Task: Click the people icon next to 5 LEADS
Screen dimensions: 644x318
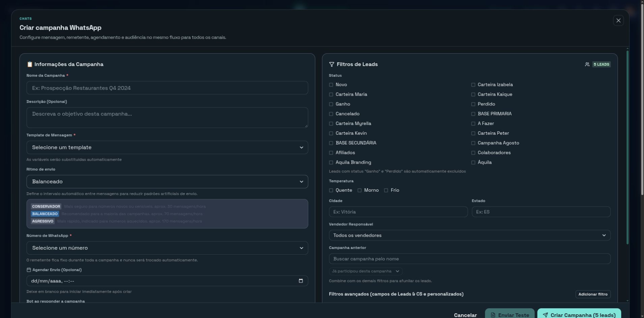Action: (587, 64)
